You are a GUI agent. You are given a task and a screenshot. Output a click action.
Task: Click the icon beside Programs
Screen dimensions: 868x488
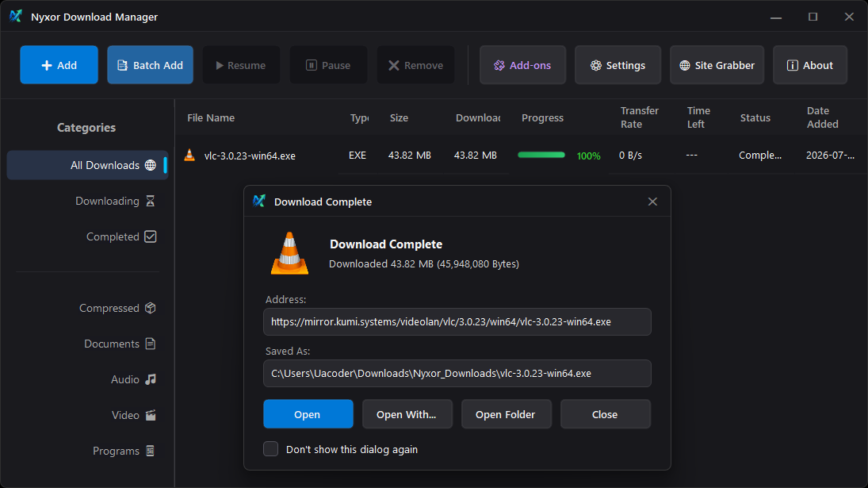[x=150, y=451]
